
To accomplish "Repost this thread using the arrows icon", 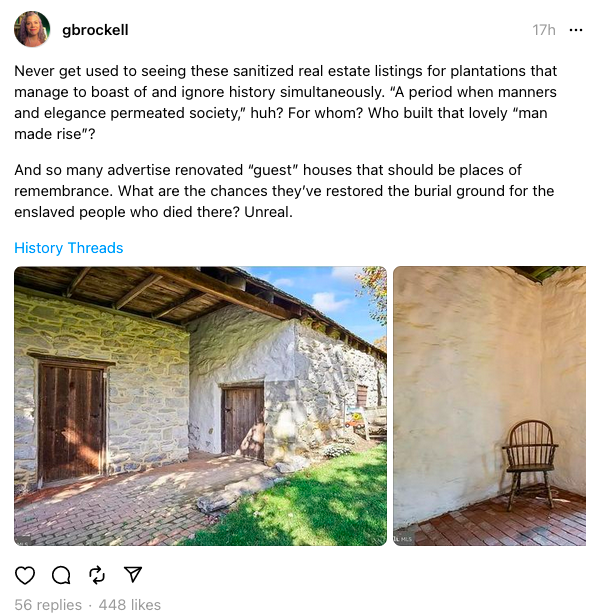I will point(97,574).
